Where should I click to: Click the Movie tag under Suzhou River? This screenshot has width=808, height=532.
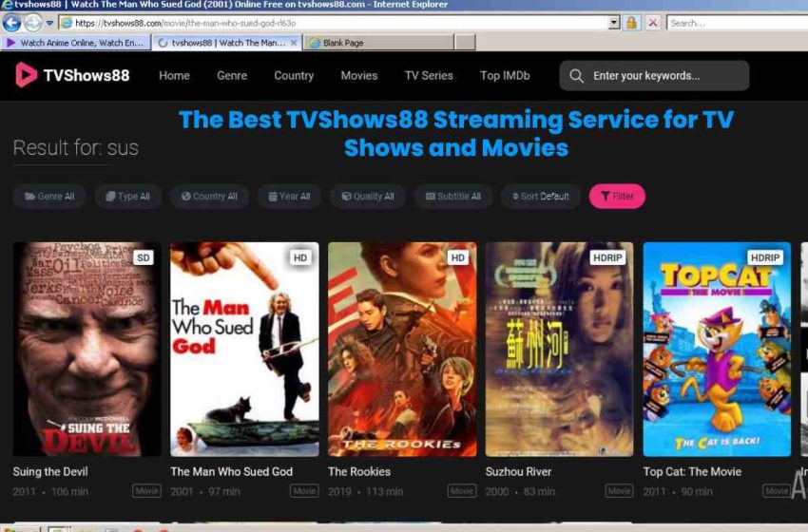(620, 491)
